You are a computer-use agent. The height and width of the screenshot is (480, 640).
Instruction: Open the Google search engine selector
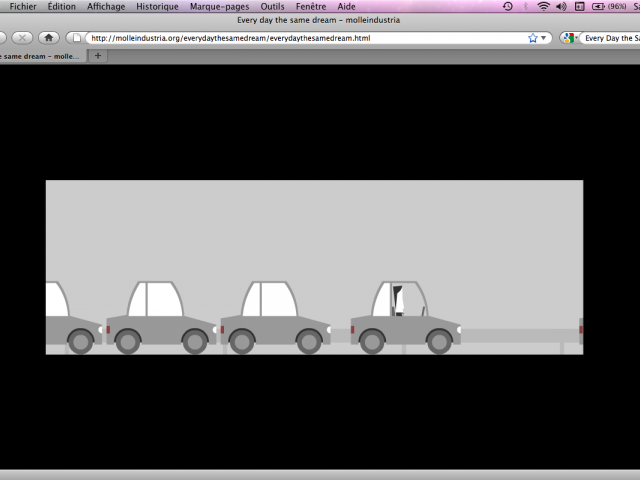[x=568, y=38]
